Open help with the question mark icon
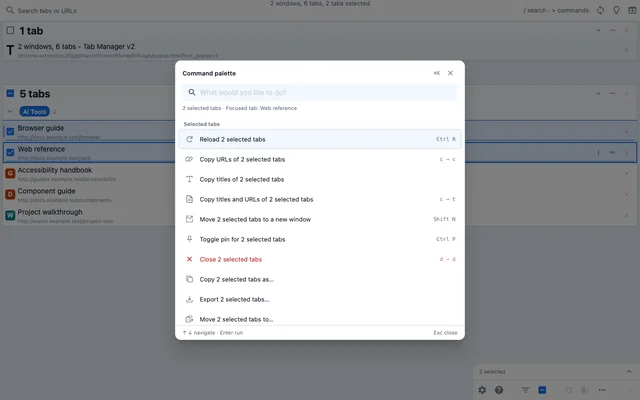The image size is (640, 400). (x=499, y=390)
